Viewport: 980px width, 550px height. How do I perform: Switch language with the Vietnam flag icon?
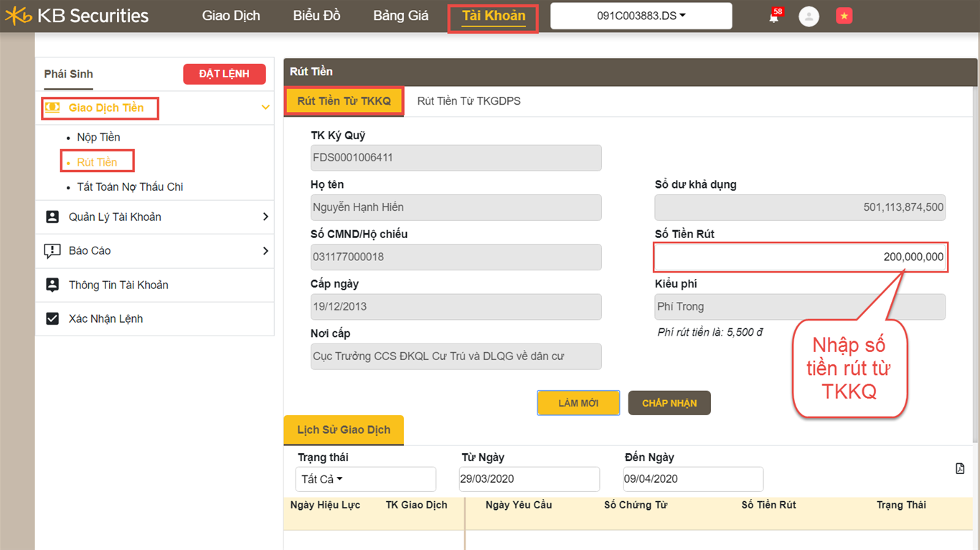click(x=844, y=16)
